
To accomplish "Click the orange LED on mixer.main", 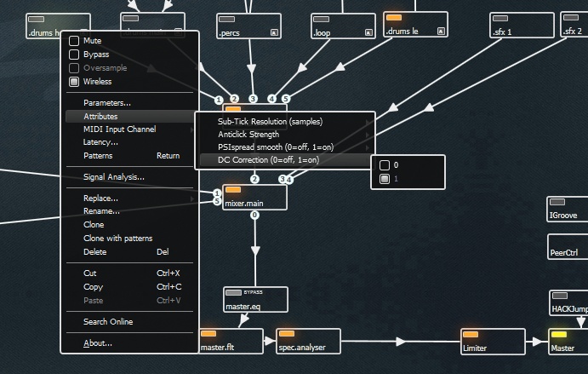I will tap(233, 190).
